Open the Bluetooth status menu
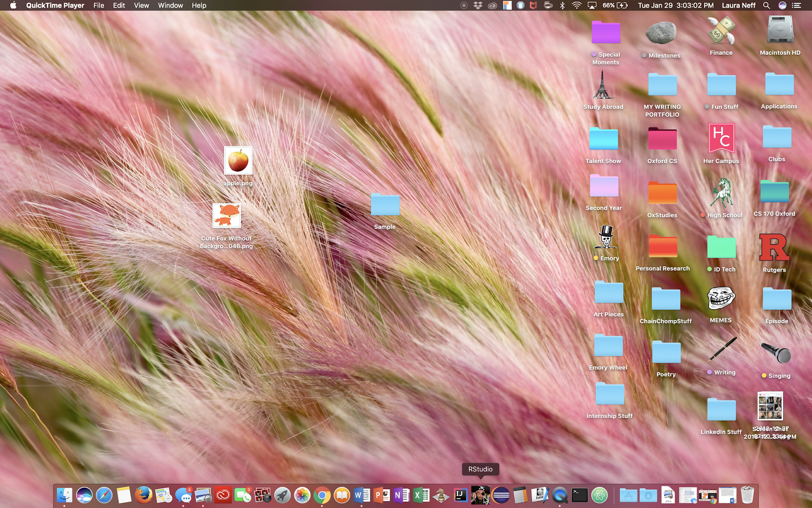The width and height of the screenshot is (812, 508). pyautogui.click(x=562, y=6)
